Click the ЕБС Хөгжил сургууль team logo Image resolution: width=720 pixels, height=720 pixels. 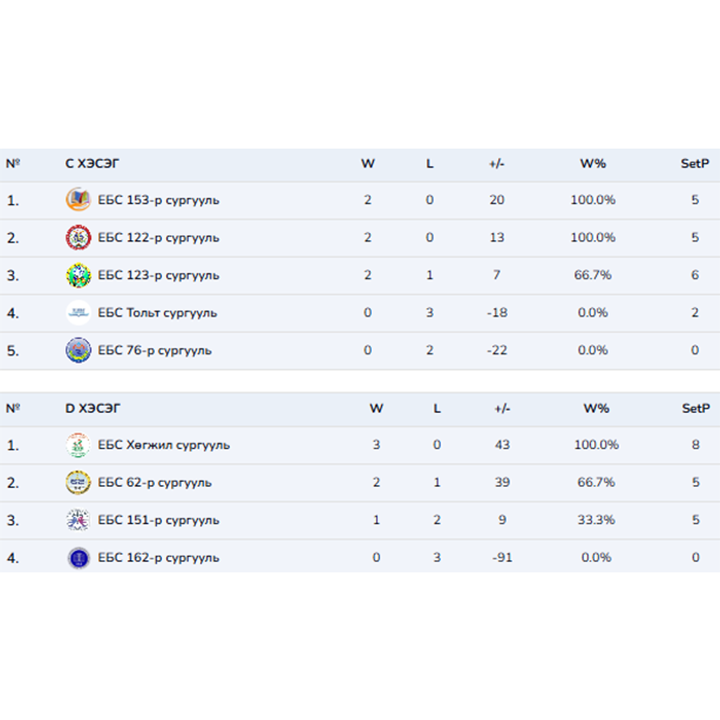(x=78, y=445)
